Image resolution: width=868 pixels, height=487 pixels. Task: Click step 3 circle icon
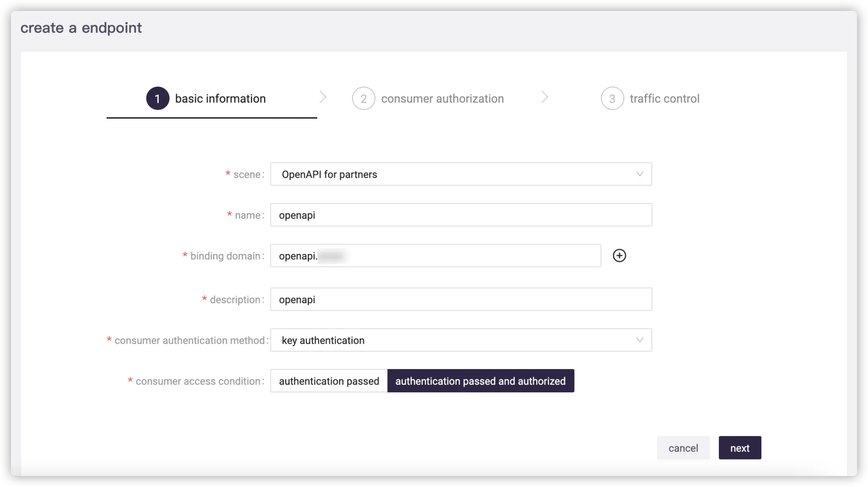[612, 98]
